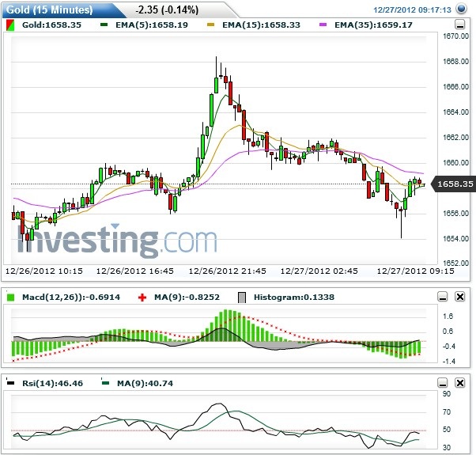
Task: Minimize the RSI indicator panel
Action: (x=443, y=383)
